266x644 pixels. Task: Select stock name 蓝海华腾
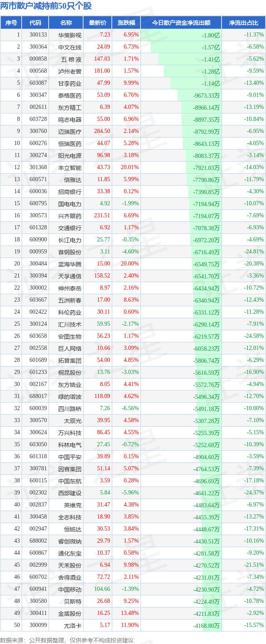click(70, 264)
